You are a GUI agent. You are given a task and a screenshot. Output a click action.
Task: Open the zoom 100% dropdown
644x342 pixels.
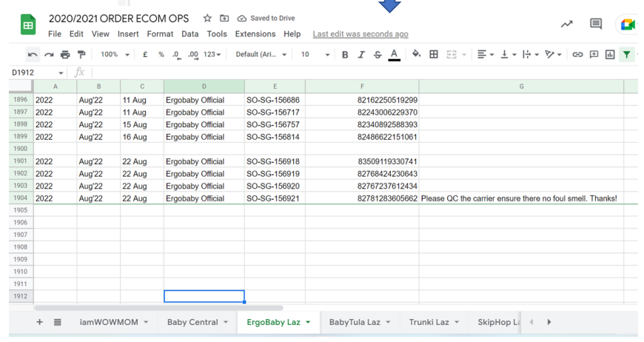click(115, 54)
